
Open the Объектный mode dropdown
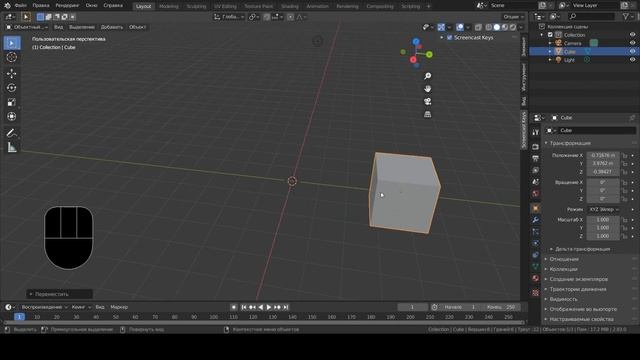tap(26, 27)
